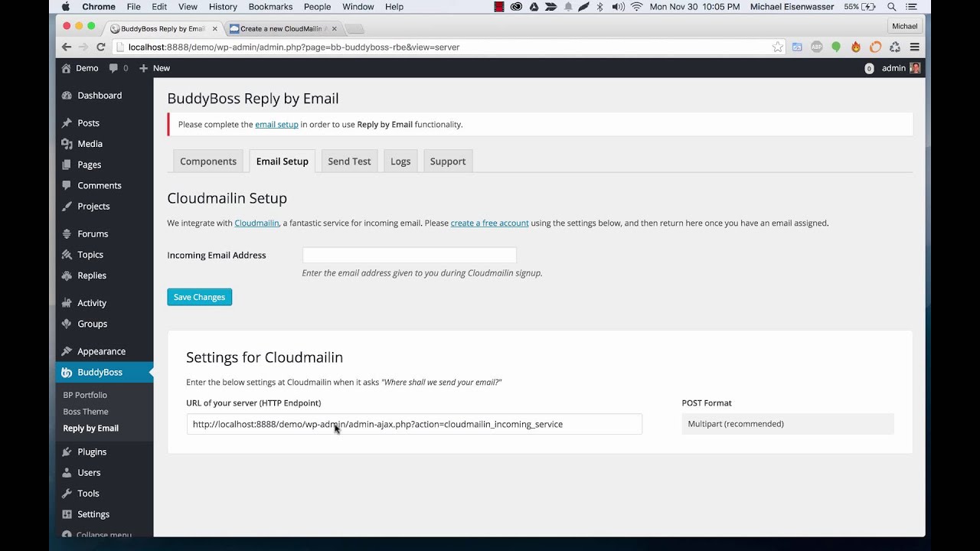Switch to the Send Test tab
Image resolution: width=980 pixels, height=551 pixels.
click(349, 161)
